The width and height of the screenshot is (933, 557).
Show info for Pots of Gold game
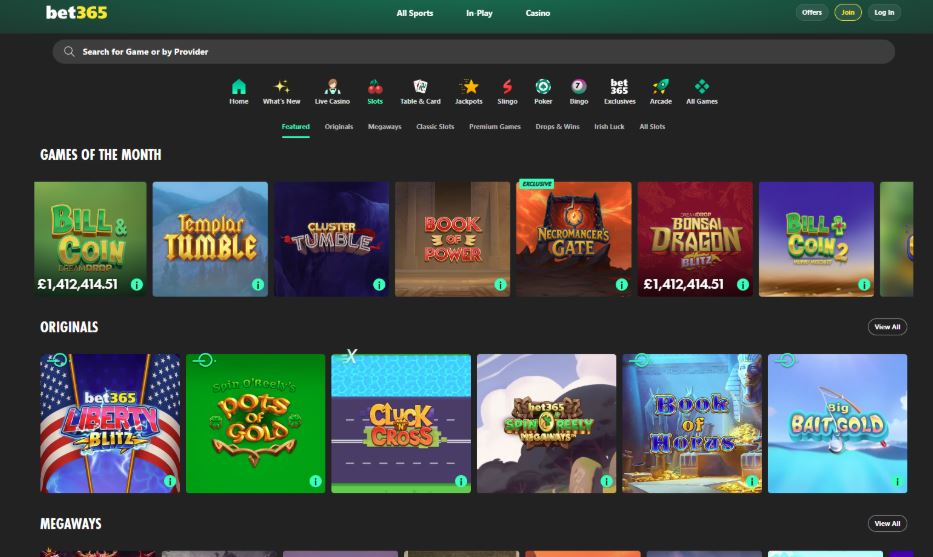315,481
